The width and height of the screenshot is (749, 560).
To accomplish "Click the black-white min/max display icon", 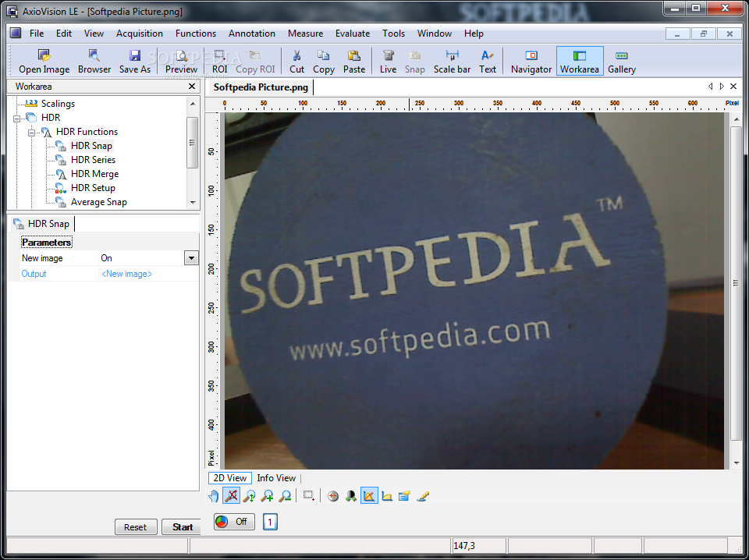I will point(351,496).
